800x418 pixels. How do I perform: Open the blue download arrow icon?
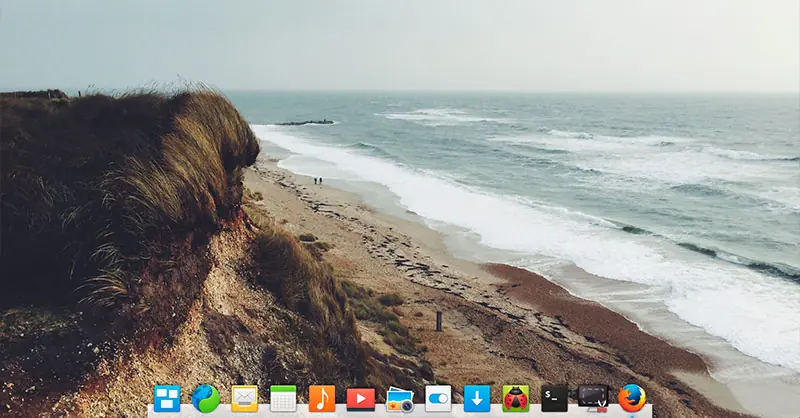477,399
